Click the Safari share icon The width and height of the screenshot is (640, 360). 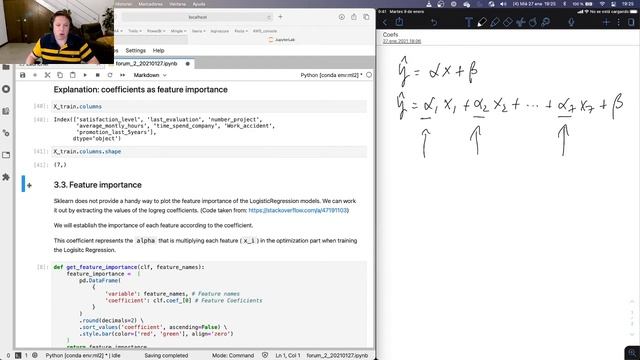(x=354, y=17)
